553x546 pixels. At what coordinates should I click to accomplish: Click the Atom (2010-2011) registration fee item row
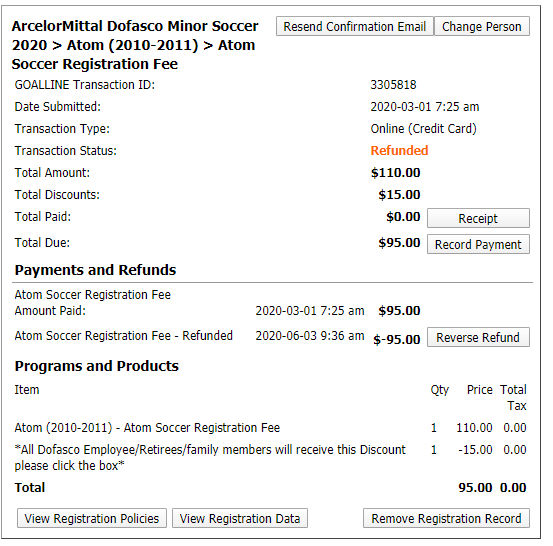(x=270, y=428)
